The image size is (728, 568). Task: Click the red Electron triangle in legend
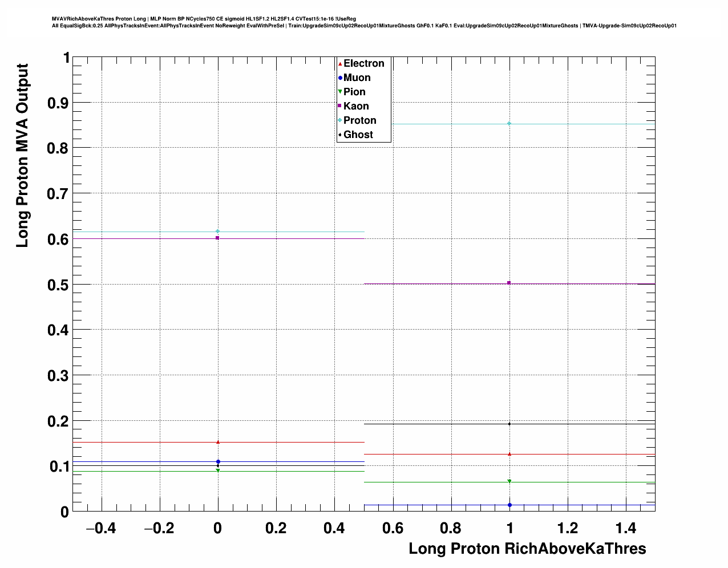tap(340, 64)
